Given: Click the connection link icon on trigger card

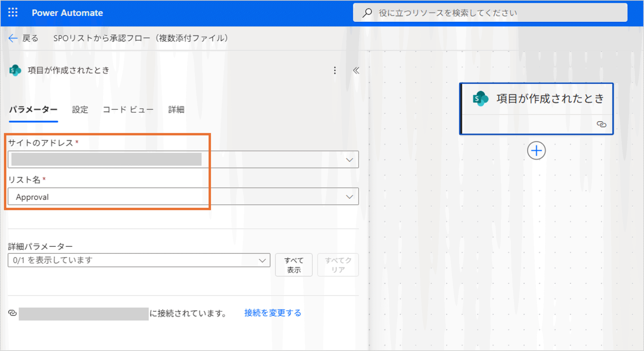Looking at the screenshot, I should click(601, 124).
